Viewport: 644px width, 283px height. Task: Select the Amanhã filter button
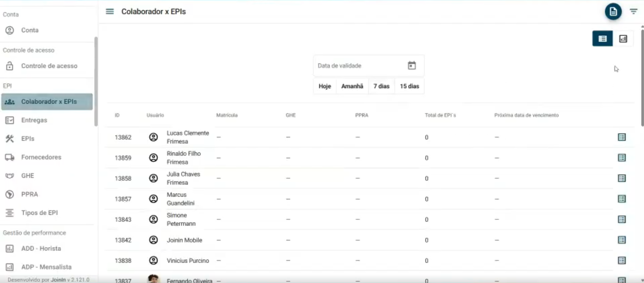click(x=352, y=86)
